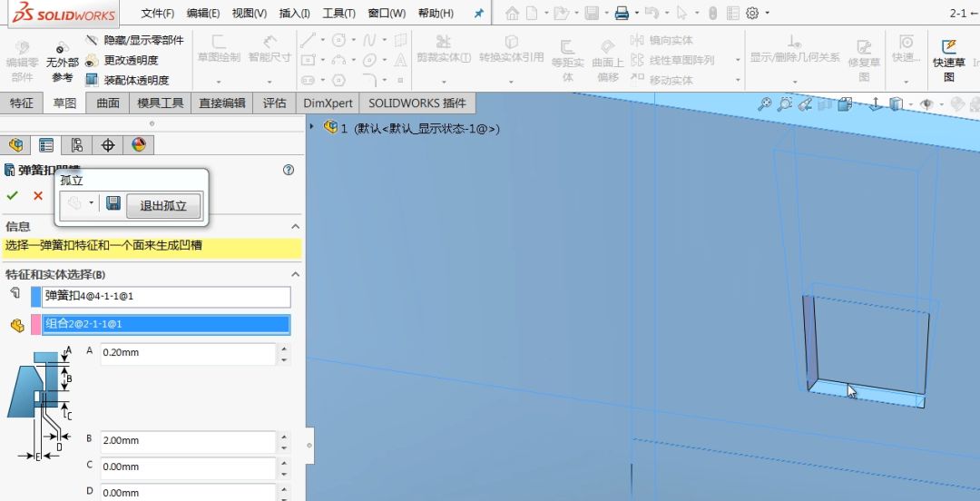Open the 文件(F) menu
Image resolution: width=980 pixels, height=501 pixels.
[158, 13]
